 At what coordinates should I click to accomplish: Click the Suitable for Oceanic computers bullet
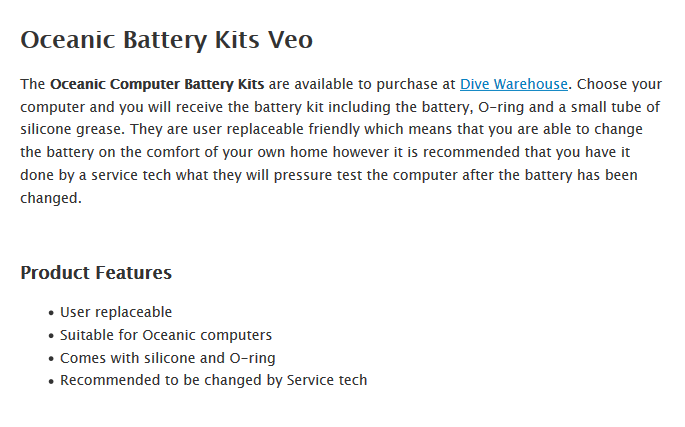pyautogui.click(x=165, y=335)
